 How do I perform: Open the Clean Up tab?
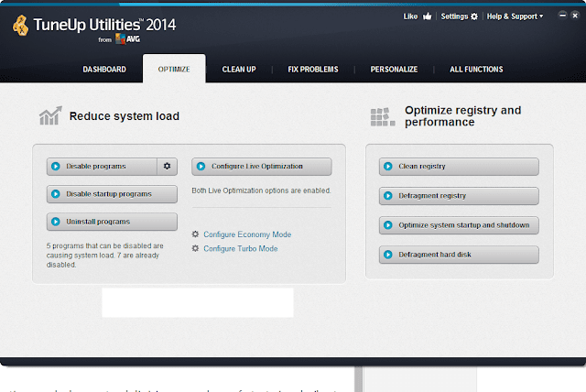pyautogui.click(x=239, y=70)
